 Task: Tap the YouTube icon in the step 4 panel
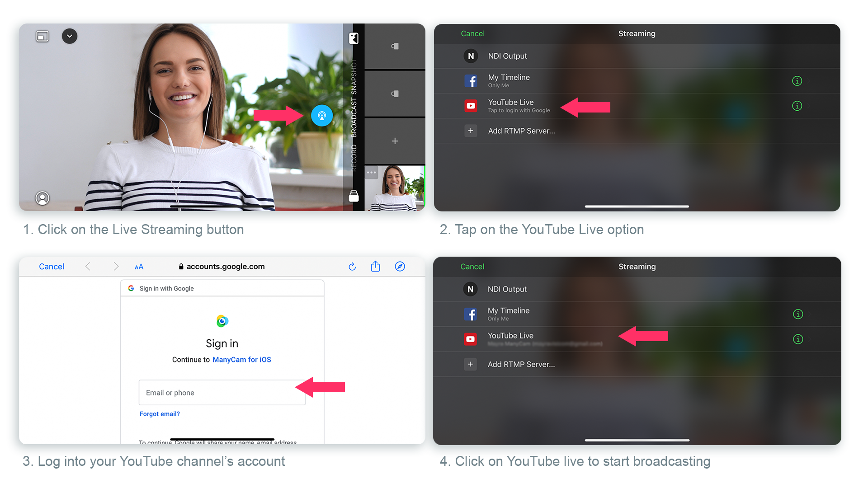[x=470, y=339]
